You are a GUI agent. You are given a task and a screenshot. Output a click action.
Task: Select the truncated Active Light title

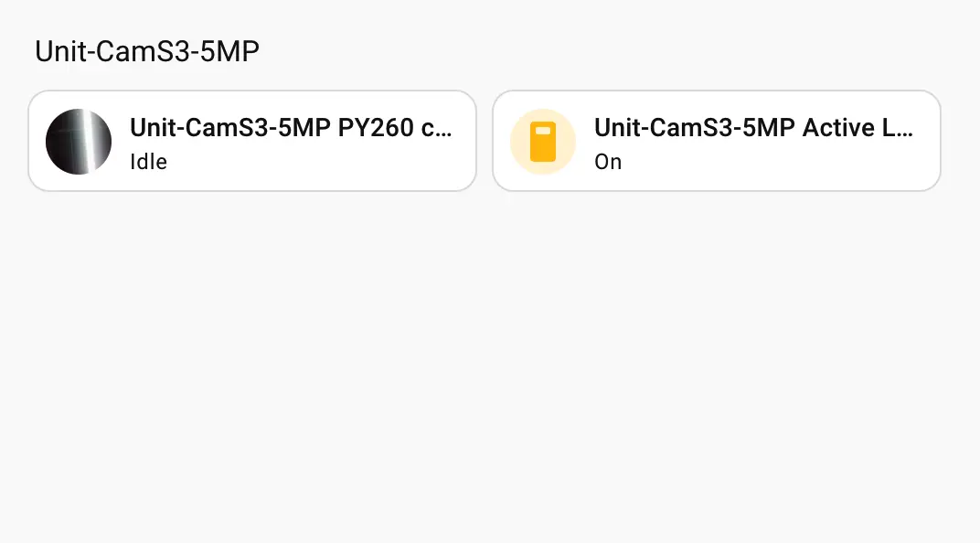pyautogui.click(x=753, y=128)
